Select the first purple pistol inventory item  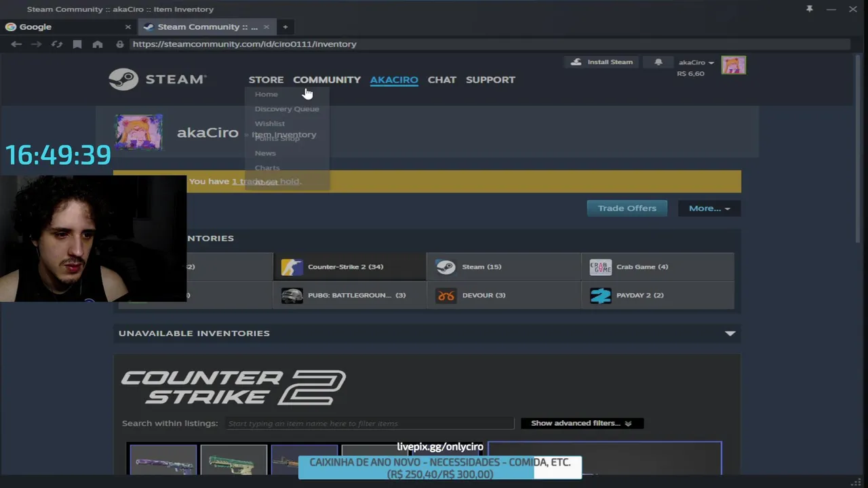163,460
